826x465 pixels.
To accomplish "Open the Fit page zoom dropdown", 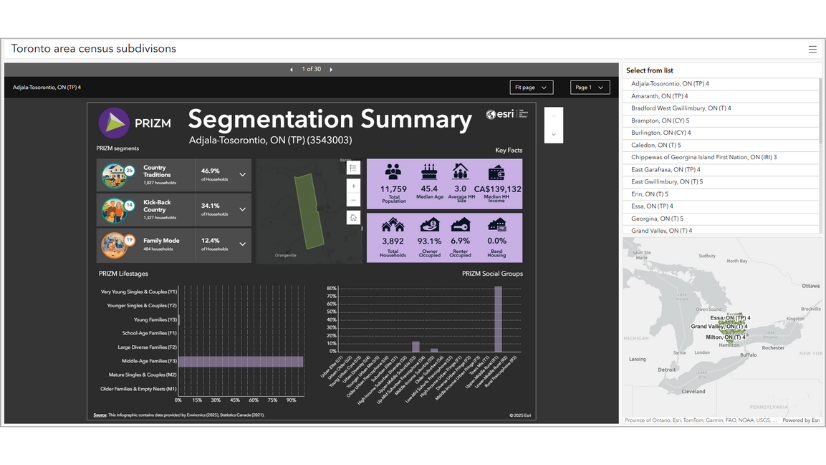I will (531, 87).
